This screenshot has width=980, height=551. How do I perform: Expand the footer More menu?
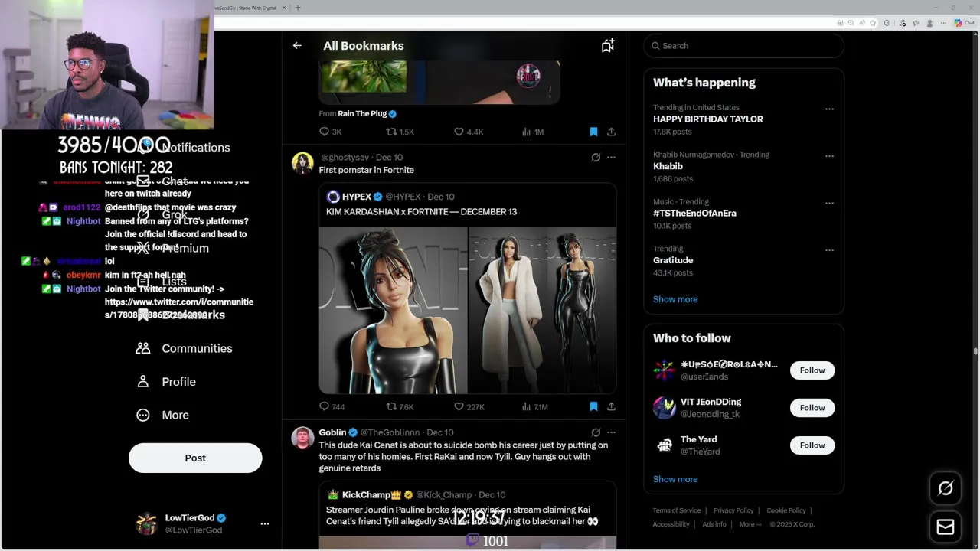click(750, 524)
